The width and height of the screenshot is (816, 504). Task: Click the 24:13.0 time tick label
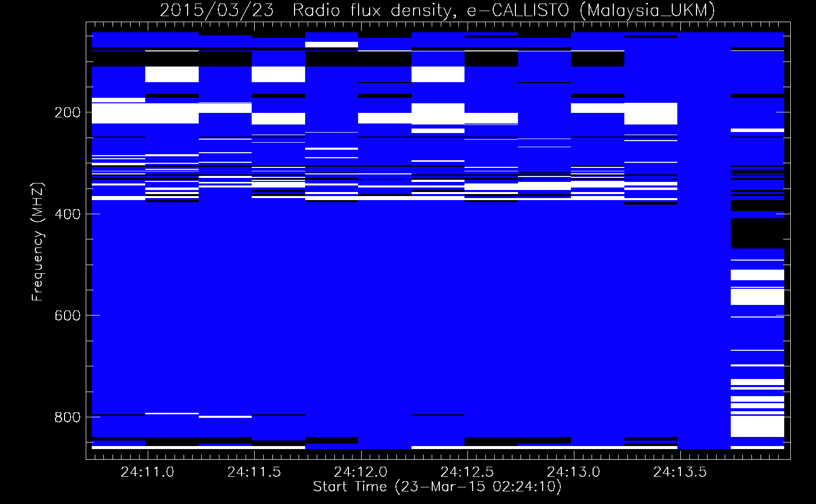tap(573, 472)
